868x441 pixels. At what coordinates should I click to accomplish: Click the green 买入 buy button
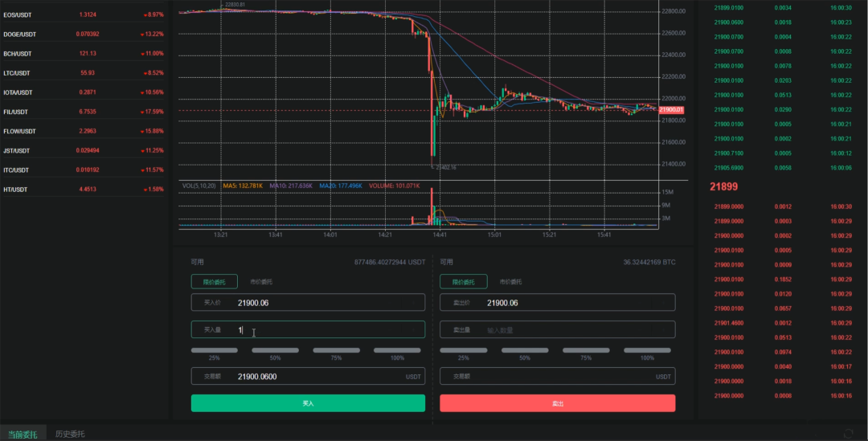pyautogui.click(x=309, y=403)
